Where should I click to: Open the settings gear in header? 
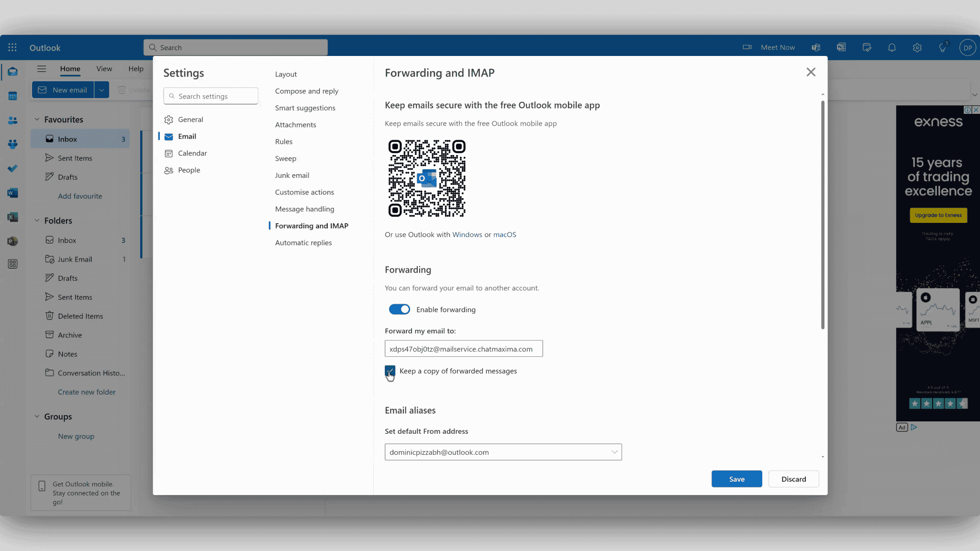(x=917, y=47)
